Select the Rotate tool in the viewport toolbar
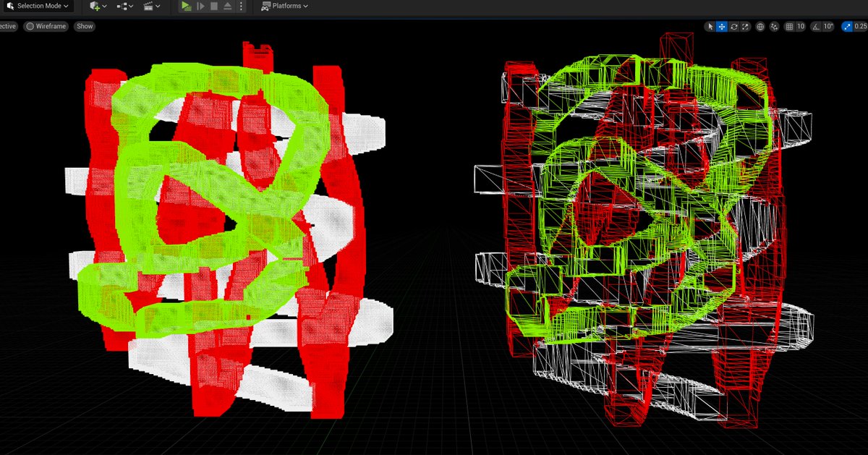868x455 pixels. [x=733, y=26]
